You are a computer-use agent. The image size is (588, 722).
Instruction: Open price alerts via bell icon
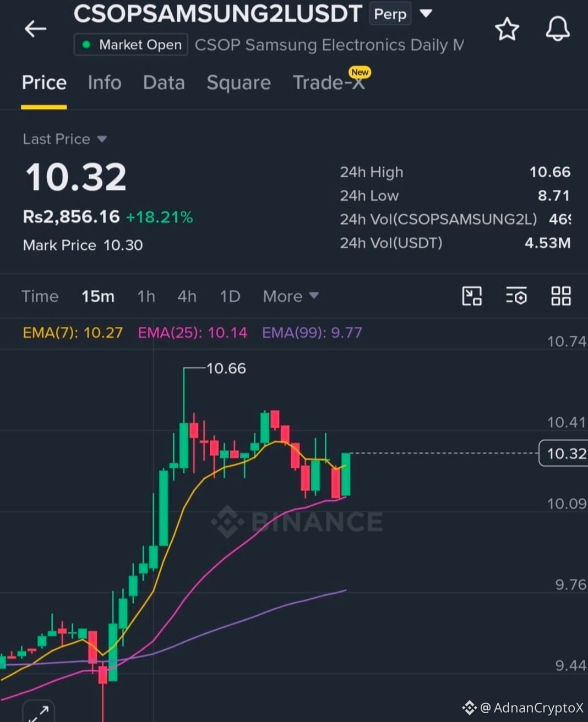557,28
